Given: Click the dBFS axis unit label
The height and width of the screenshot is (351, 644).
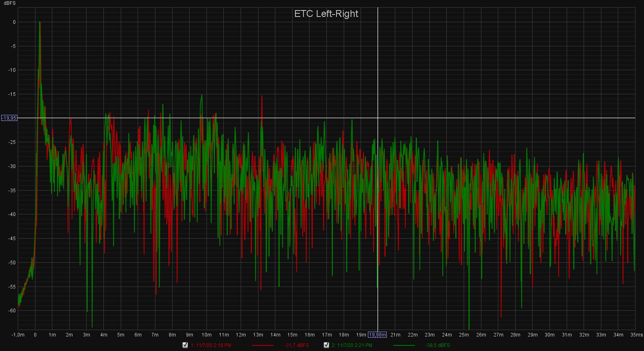Looking at the screenshot, I should pyautogui.click(x=9, y=3).
